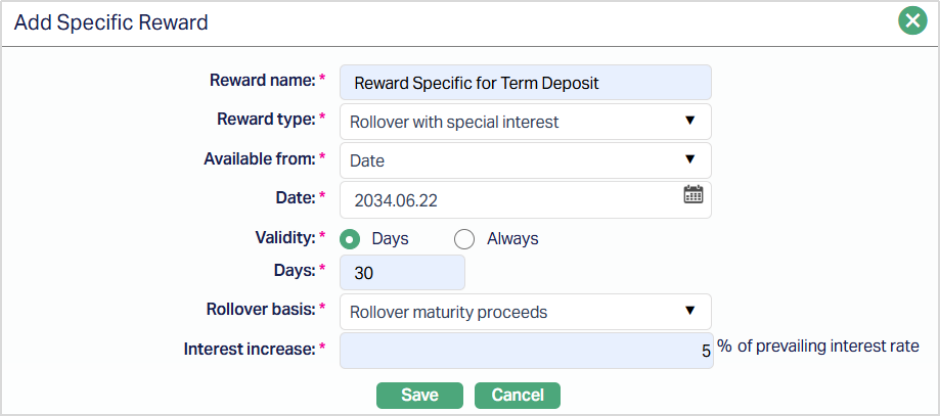Open the Rollover basis dropdown arrow

pos(689,311)
